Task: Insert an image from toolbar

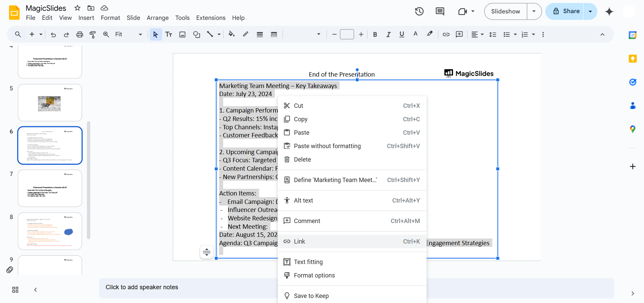Action: pos(182,34)
